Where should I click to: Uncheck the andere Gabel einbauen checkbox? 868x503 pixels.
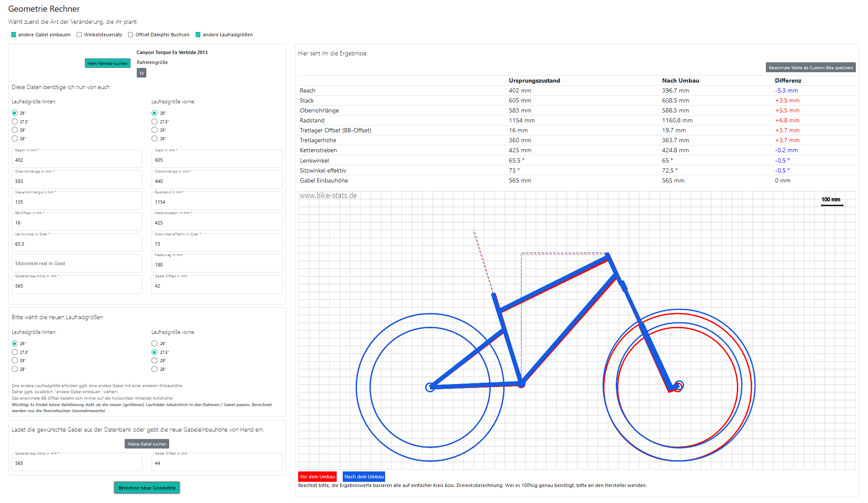coord(14,35)
